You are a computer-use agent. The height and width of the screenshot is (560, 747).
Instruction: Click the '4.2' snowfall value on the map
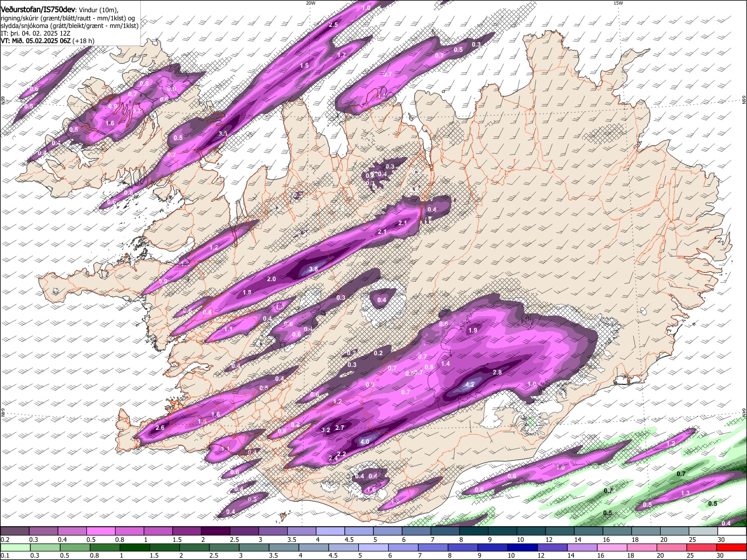coord(470,385)
